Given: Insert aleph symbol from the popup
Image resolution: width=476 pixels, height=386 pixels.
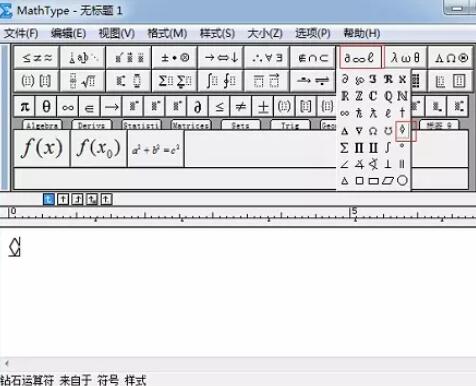Looking at the screenshot, I should coord(402,79).
